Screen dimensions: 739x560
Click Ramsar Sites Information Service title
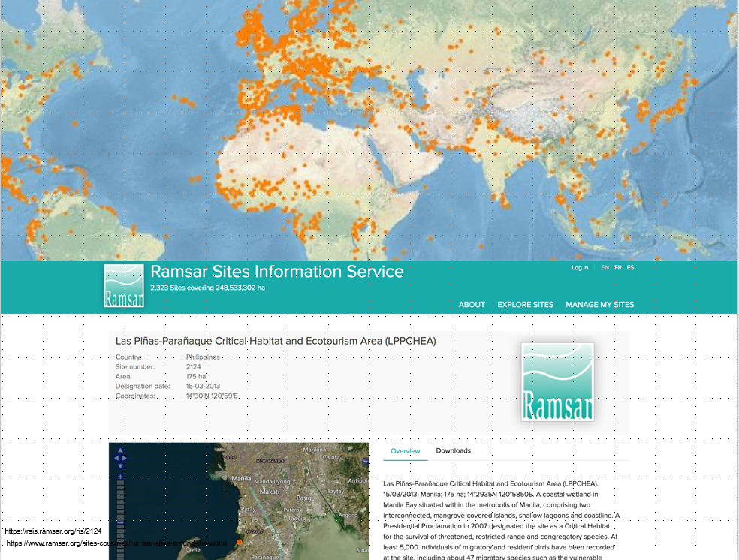click(277, 272)
